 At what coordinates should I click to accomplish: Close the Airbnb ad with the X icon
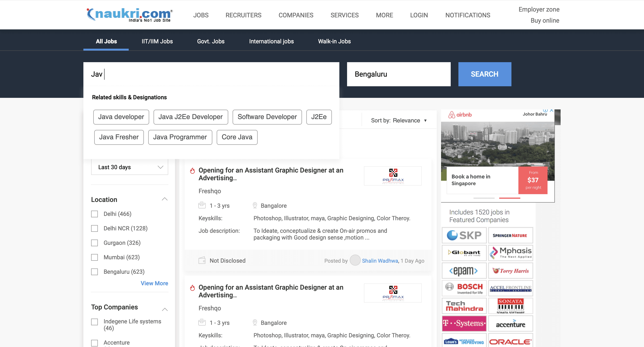[x=551, y=110]
